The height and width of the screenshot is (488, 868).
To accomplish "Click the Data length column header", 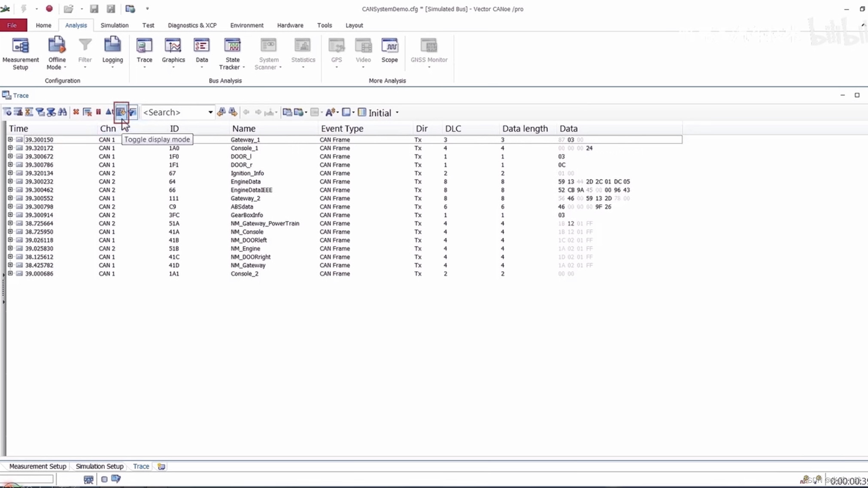I will pyautogui.click(x=525, y=128).
